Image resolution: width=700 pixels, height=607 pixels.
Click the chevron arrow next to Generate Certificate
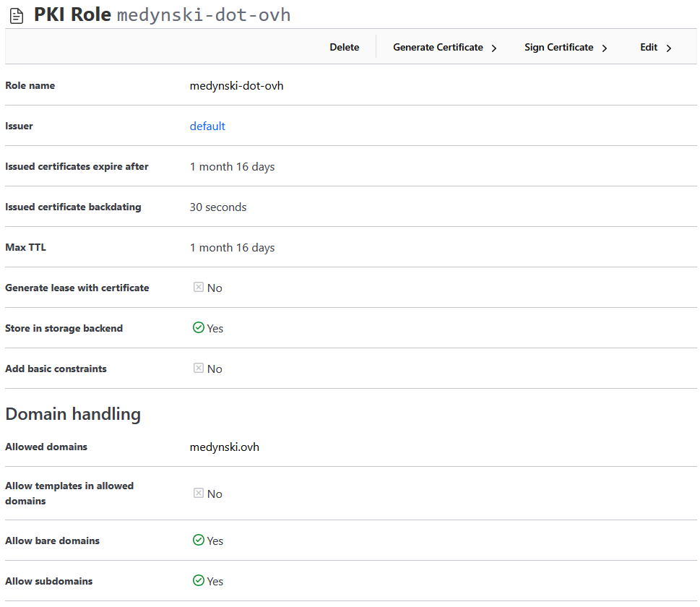pos(494,48)
